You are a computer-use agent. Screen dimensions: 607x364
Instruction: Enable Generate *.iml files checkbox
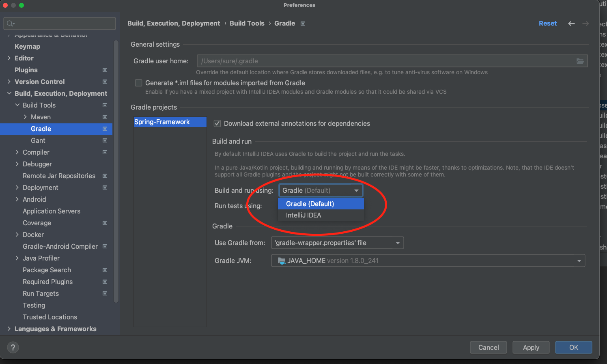point(139,83)
